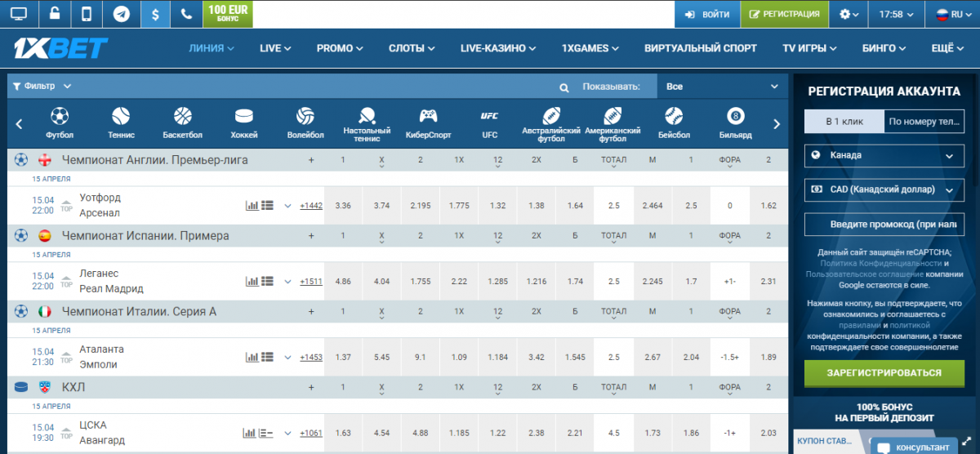Open the PROMO menu
This screenshot has height=454, width=980.
[341, 48]
